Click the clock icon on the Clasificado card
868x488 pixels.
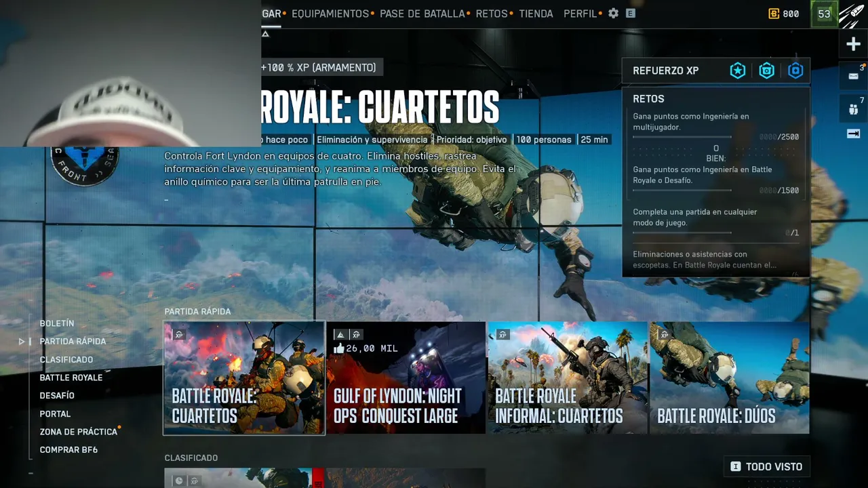pyautogui.click(x=178, y=481)
